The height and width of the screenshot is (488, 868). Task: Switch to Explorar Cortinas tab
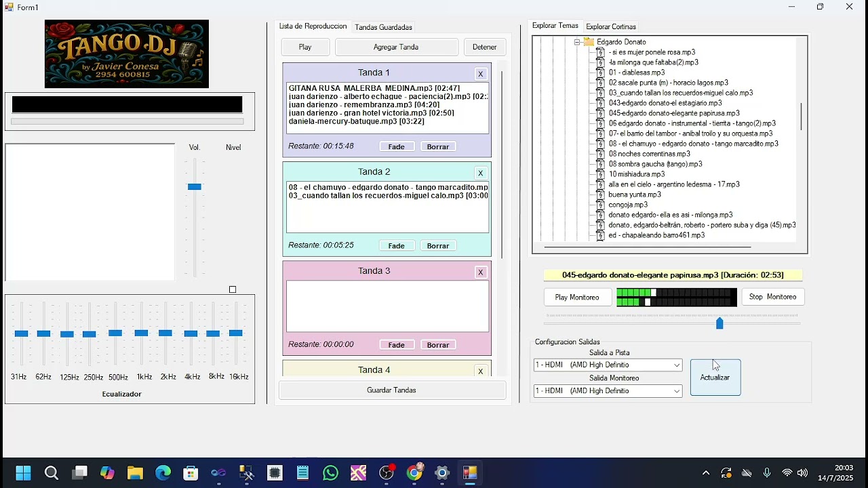[611, 26]
